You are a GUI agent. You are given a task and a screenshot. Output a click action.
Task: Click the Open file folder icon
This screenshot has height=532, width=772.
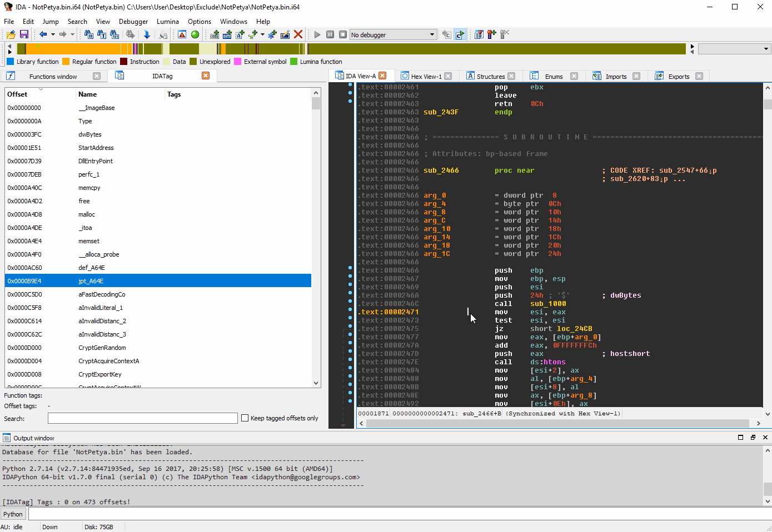pos(11,34)
